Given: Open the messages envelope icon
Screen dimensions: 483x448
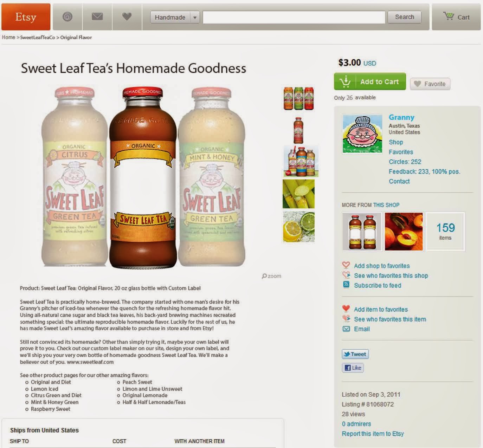Looking at the screenshot, I should click(97, 17).
